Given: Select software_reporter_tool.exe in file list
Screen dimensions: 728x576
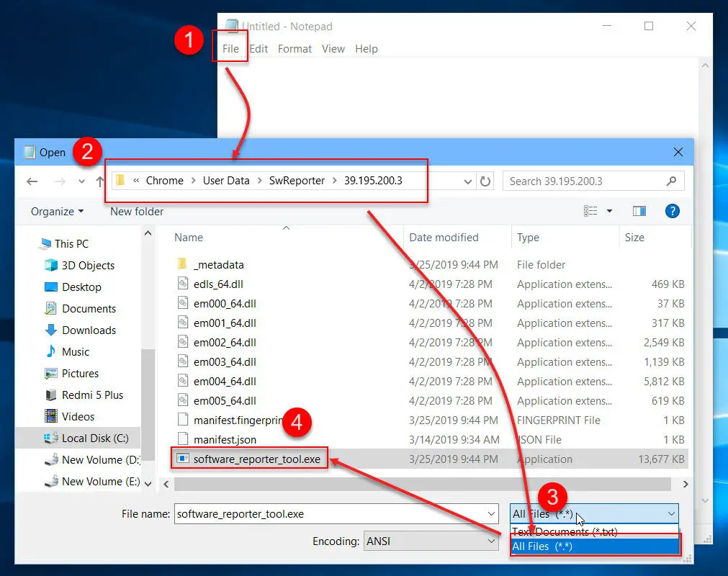Looking at the screenshot, I should coord(257,459).
